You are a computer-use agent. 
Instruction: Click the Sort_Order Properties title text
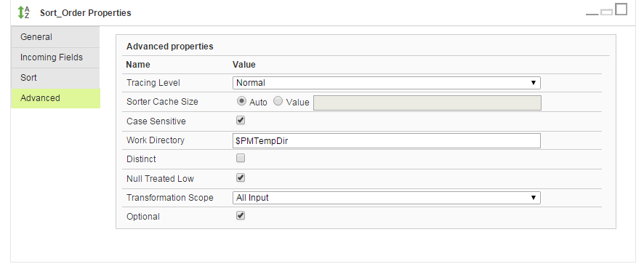[86, 13]
